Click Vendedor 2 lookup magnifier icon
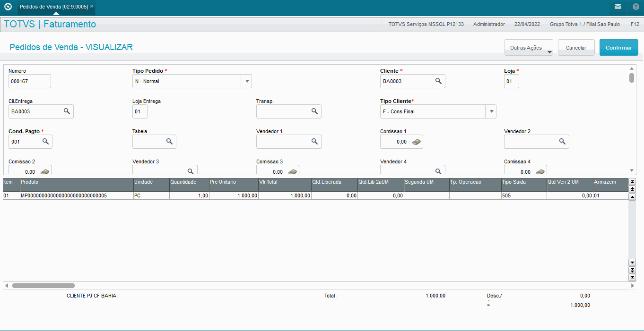This screenshot has height=331, width=644. click(x=562, y=142)
